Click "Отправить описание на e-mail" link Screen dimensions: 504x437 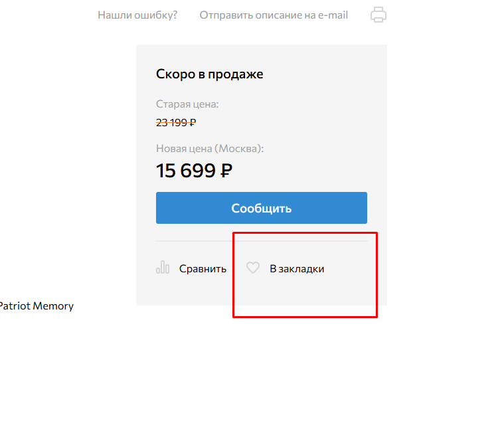pos(274,15)
